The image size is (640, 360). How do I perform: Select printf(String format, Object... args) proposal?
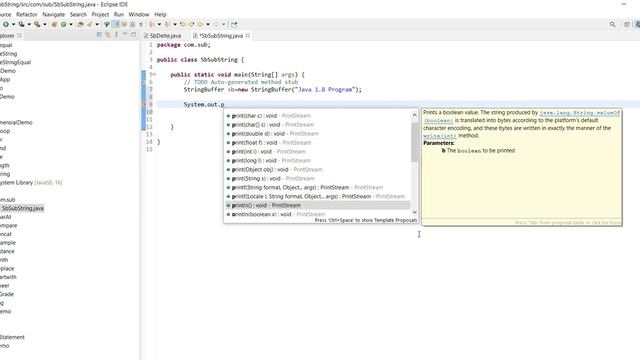tap(318, 187)
